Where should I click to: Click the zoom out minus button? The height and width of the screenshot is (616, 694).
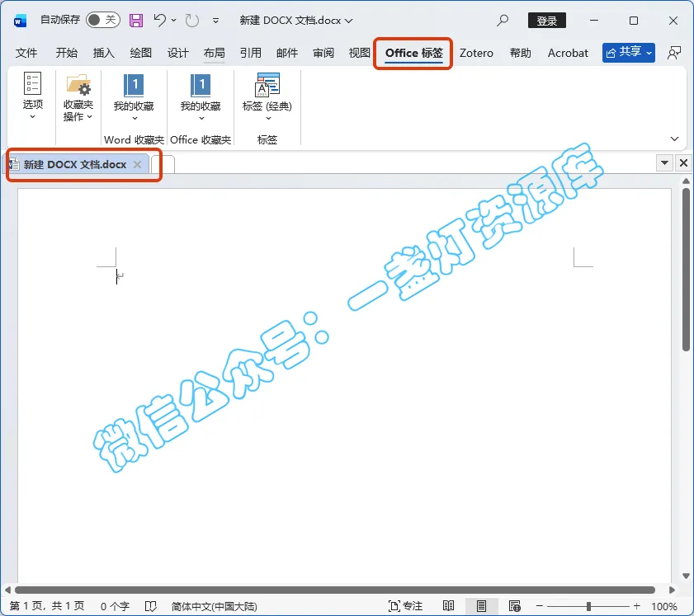[x=539, y=606]
